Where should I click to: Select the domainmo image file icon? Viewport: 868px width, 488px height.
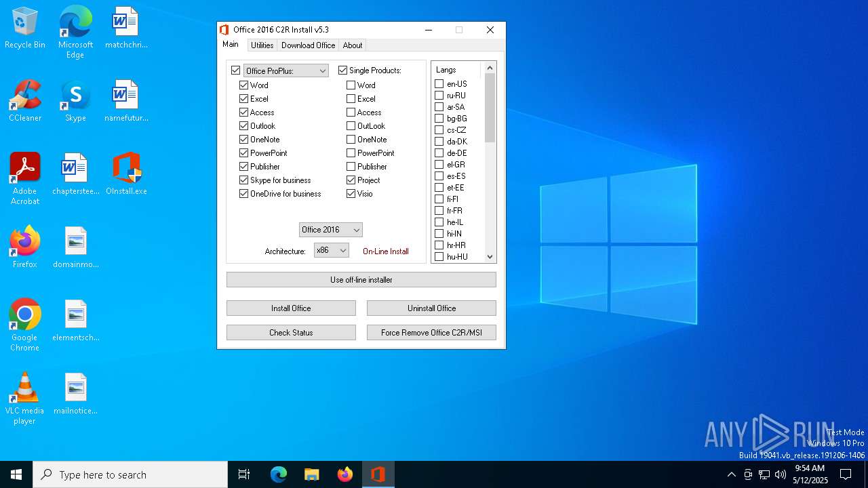75,248
